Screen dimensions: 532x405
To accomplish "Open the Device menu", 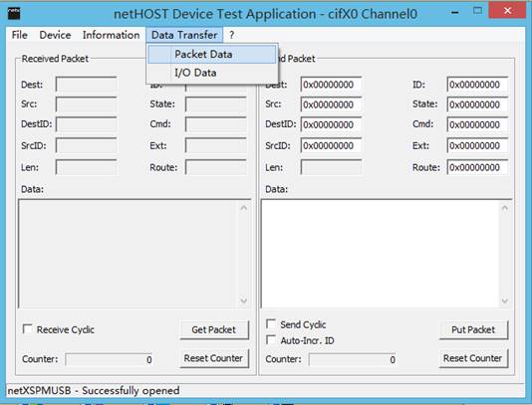I will (x=55, y=35).
